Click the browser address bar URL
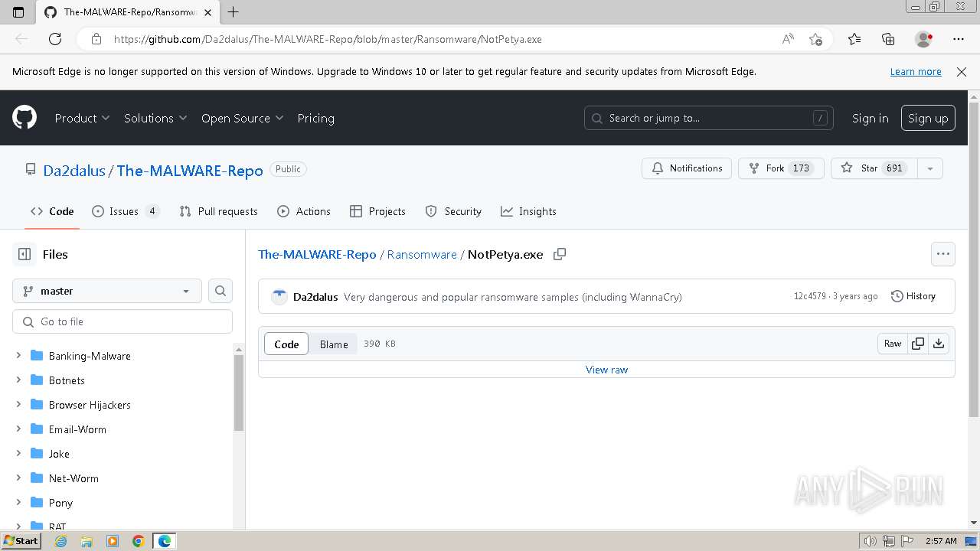Image resolution: width=980 pixels, height=551 pixels. point(328,39)
